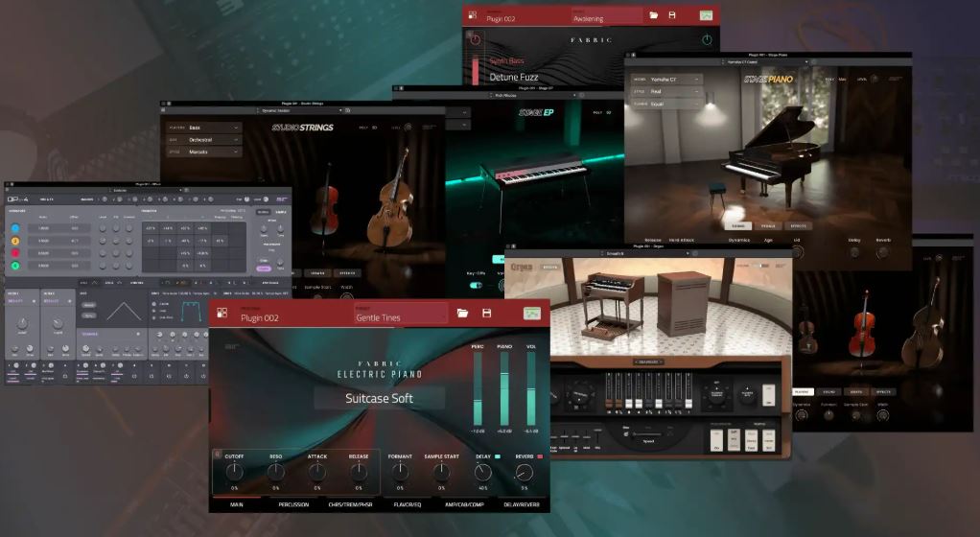
Task: Open the Yamaha C7 Grand preset selector
Action: coord(764,62)
